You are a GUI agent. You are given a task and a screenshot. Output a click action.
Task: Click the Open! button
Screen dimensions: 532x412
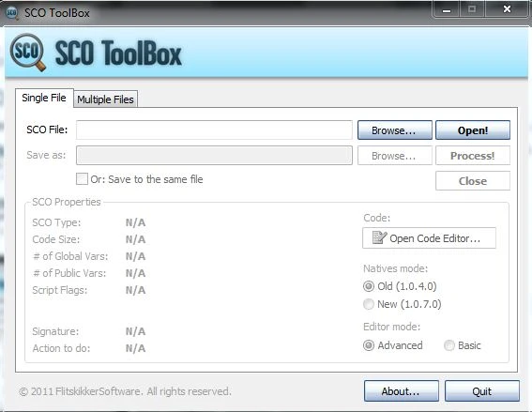(473, 130)
